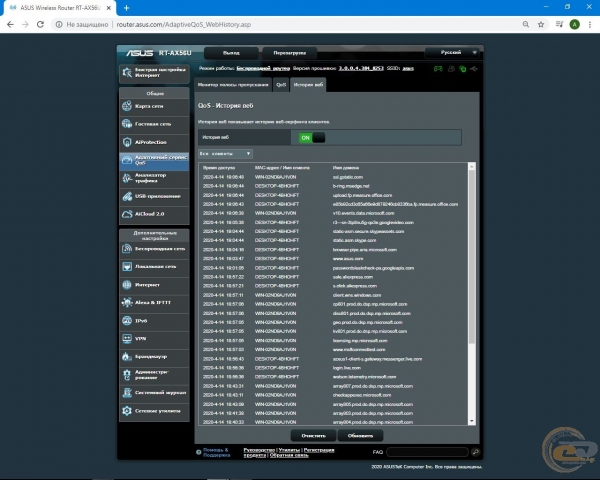Click the USB status icon in header

point(474,69)
